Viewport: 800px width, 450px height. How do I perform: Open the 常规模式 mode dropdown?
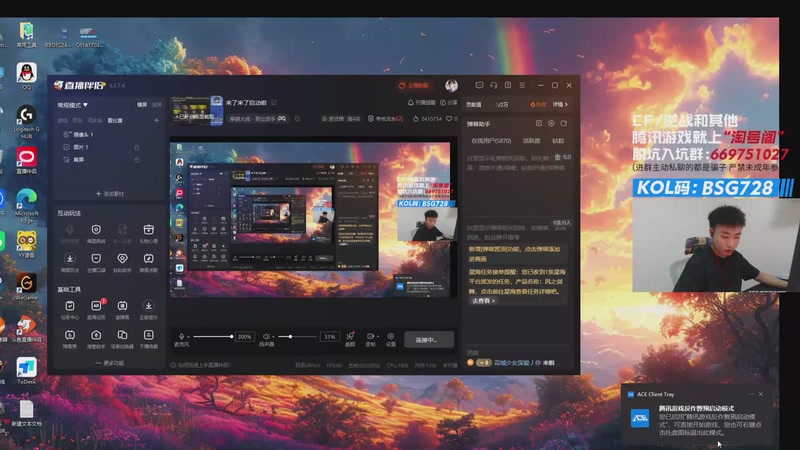72,105
